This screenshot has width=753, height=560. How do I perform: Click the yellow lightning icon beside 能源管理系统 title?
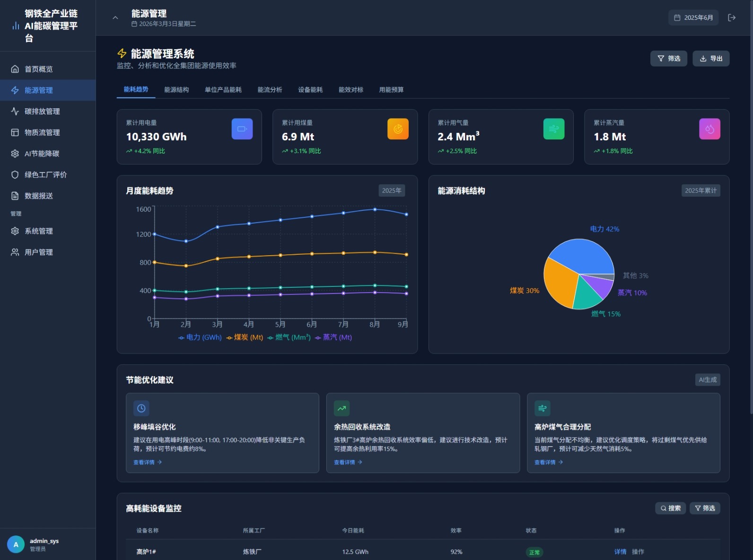tap(122, 53)
